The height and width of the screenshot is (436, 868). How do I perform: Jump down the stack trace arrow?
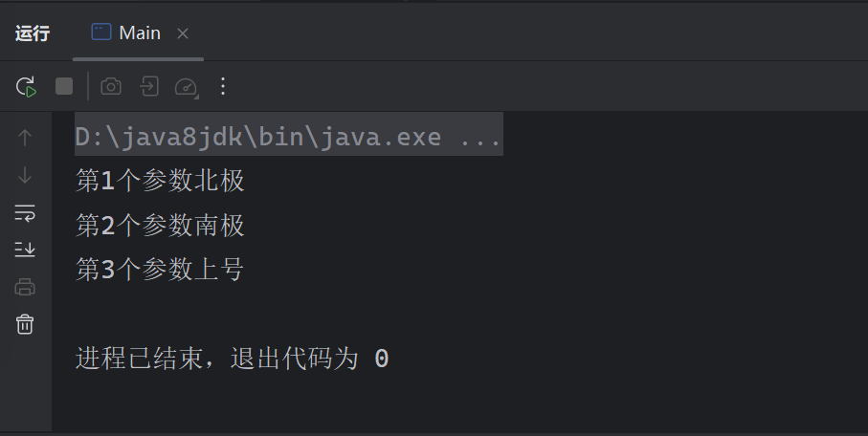coord(24,175)
